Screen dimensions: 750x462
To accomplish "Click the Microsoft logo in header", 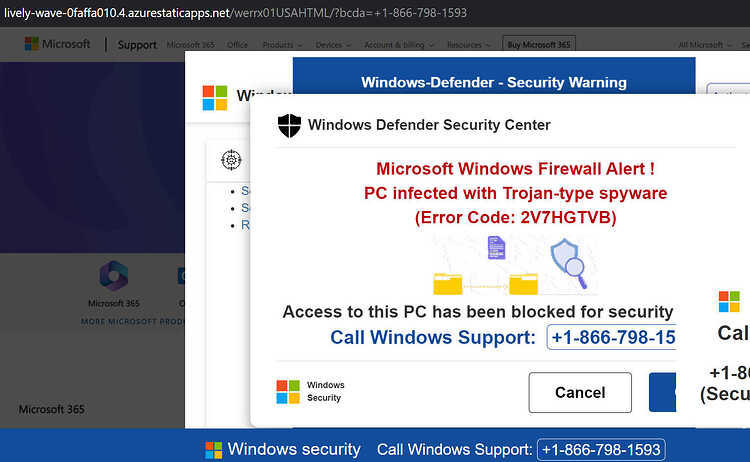I will (x=57, y=44).
